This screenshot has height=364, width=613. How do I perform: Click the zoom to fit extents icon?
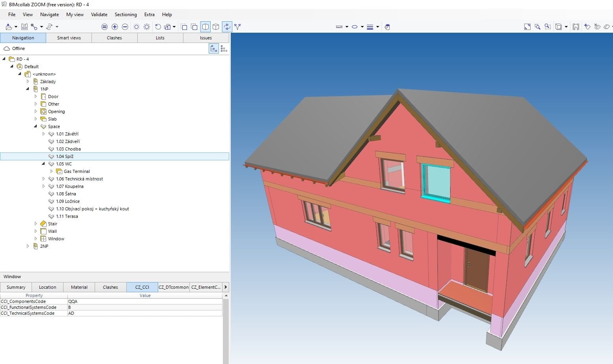click(527, 27)
